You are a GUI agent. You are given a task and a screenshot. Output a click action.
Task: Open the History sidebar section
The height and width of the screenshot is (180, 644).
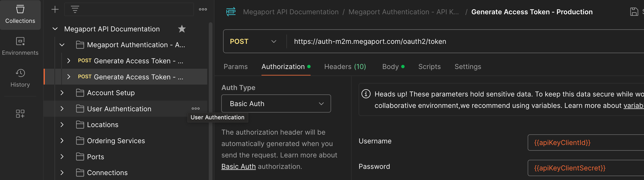(20, 78)
